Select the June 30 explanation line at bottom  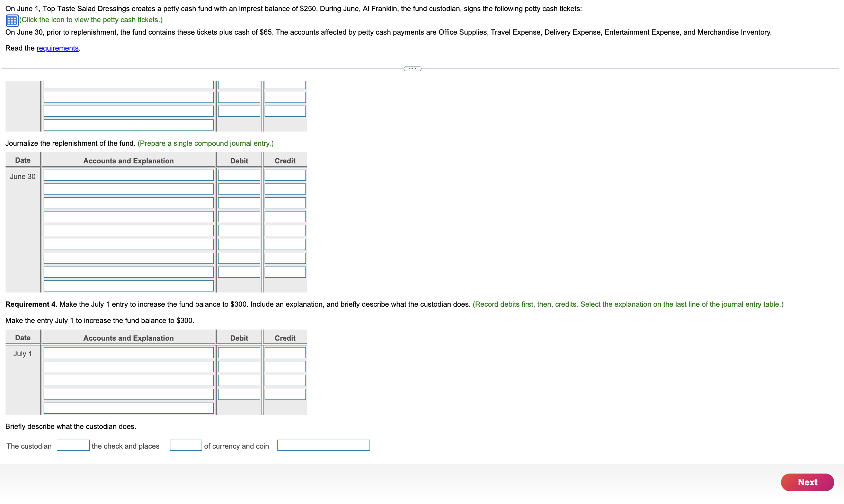pos(128,286)
